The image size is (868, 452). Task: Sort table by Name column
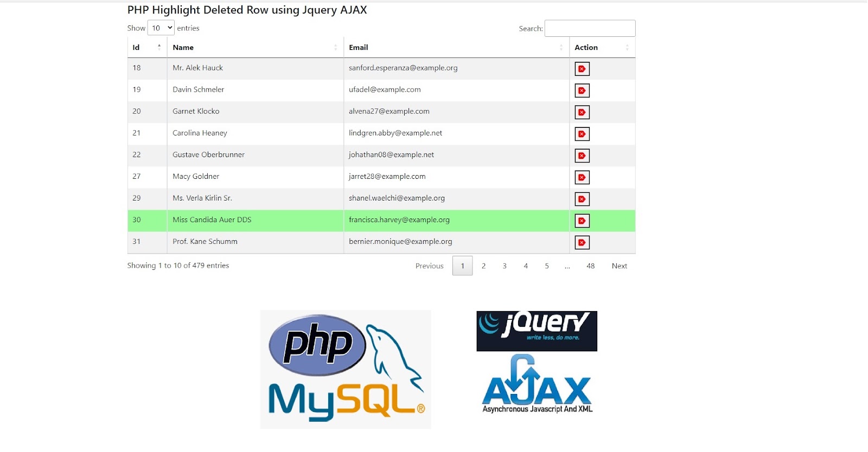point(255,48)
